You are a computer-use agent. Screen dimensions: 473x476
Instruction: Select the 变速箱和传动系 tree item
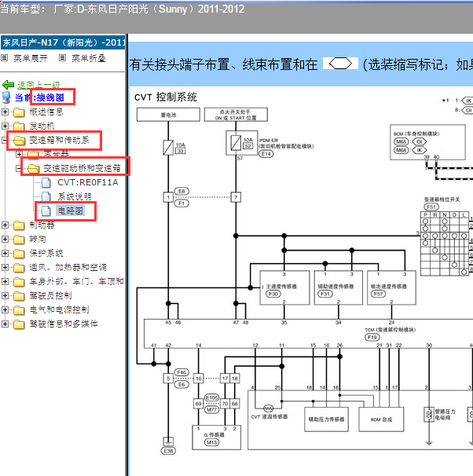click(59, 140)
